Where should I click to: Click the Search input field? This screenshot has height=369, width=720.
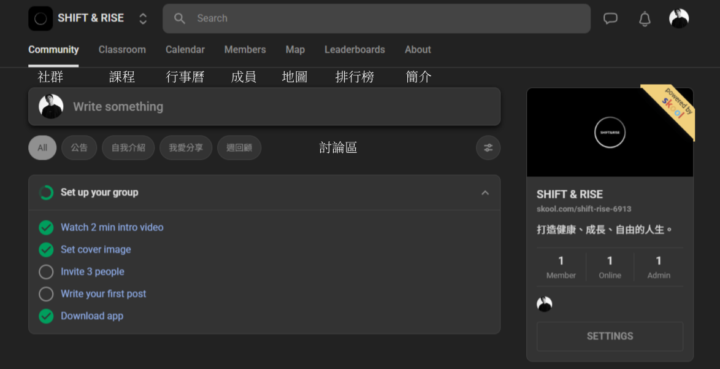tap(377, 18)
